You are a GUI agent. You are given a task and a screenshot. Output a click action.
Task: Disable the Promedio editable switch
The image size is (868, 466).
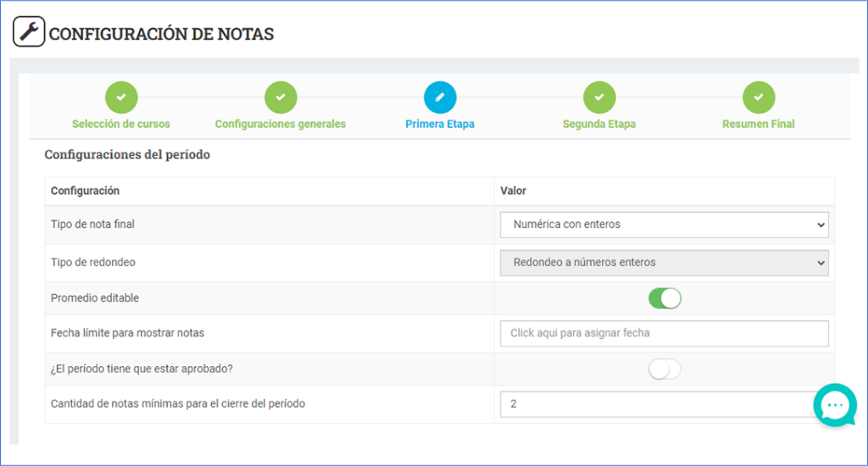point(665,298)
